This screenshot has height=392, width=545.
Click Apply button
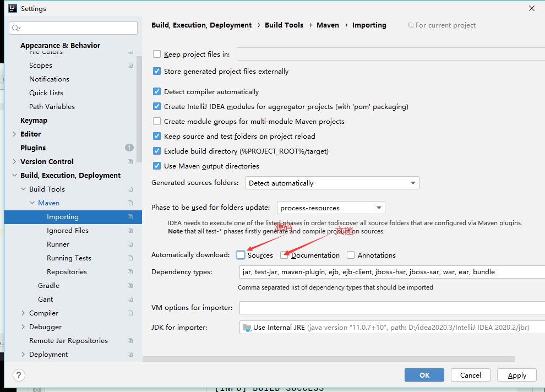(x=517, y=375)
